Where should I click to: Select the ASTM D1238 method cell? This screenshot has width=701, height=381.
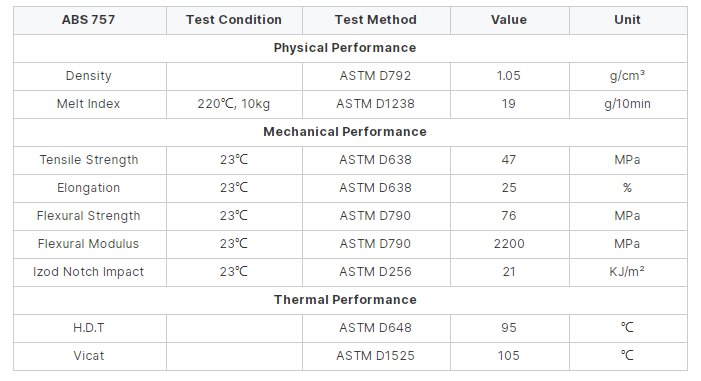click(x=376, y=104)
